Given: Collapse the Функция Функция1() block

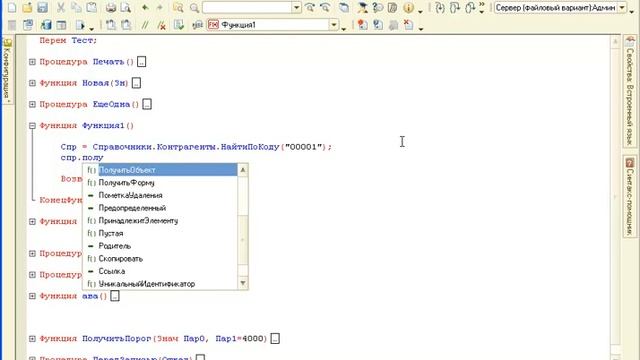Looking at the screenshot, I should coord(32,126).
